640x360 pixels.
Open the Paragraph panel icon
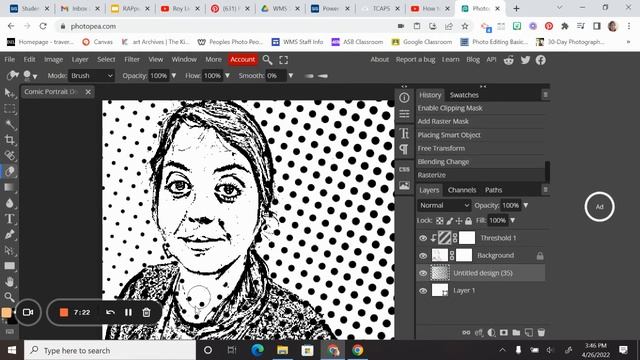(x=404, y=149)
